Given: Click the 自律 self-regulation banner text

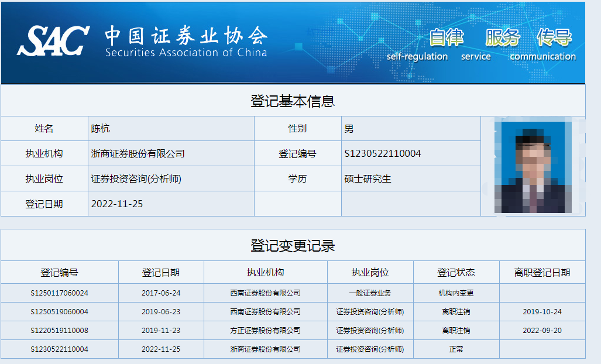Looking at the screenshot, I should click(417, 45).
